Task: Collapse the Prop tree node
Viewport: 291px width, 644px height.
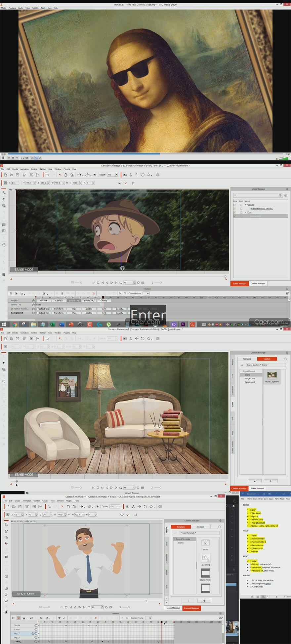Action: click(x=245, y=212)
